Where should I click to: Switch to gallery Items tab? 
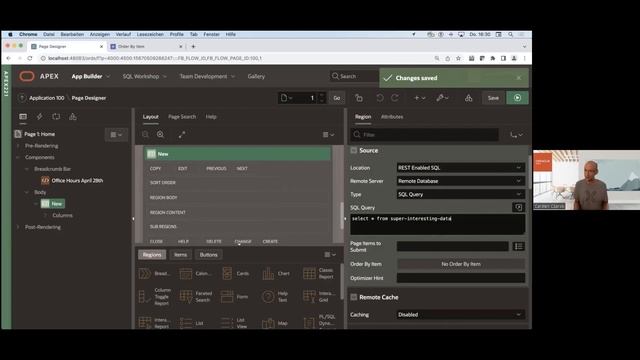[x=180, y=255]
